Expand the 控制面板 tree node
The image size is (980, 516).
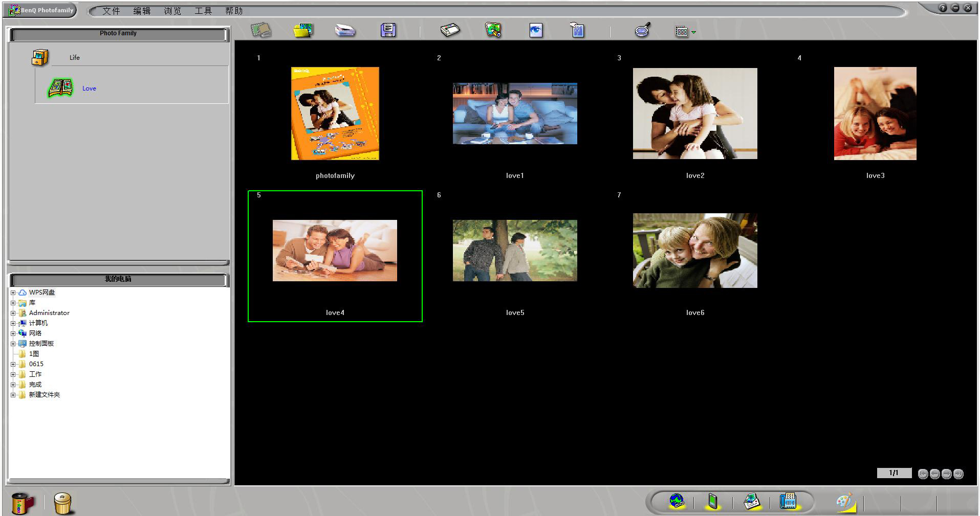point(13,344)
